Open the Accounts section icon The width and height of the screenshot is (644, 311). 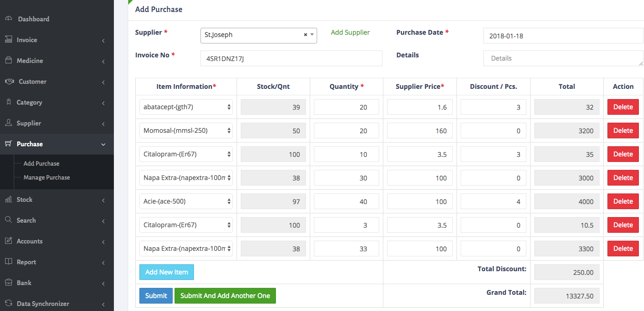pos(8,241)
